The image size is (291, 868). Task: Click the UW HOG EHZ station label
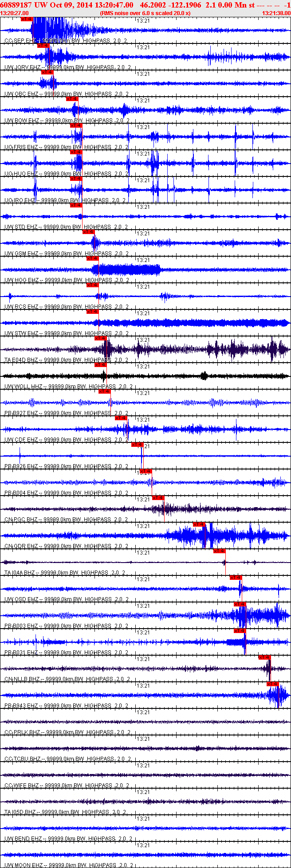(22, 280)
